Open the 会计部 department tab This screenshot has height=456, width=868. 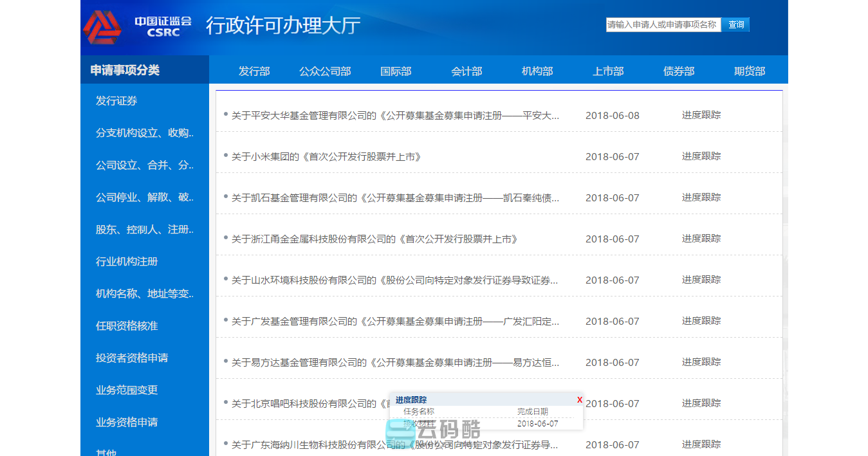466,71
